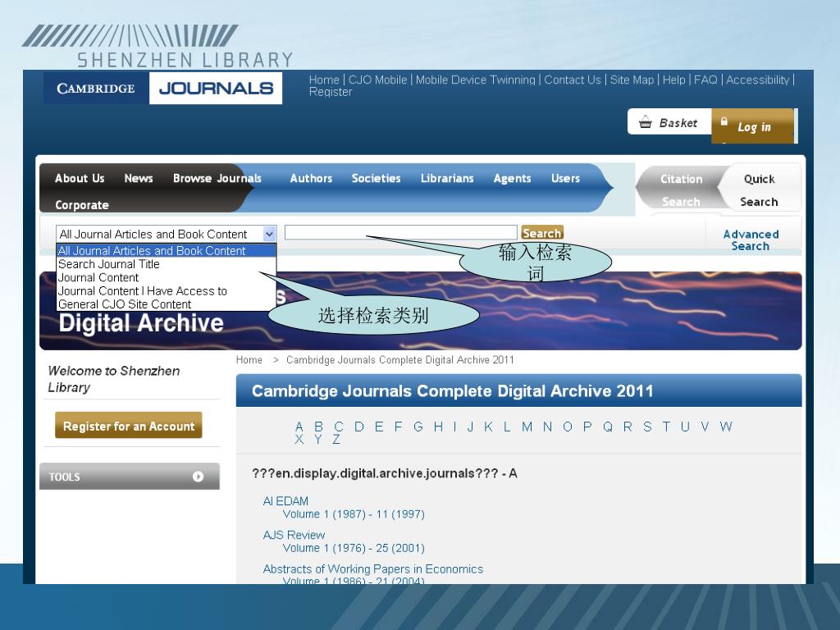Screen dimensions: 840x630
Task: Jump to journals starting with letter W
Action: (726, 427)
